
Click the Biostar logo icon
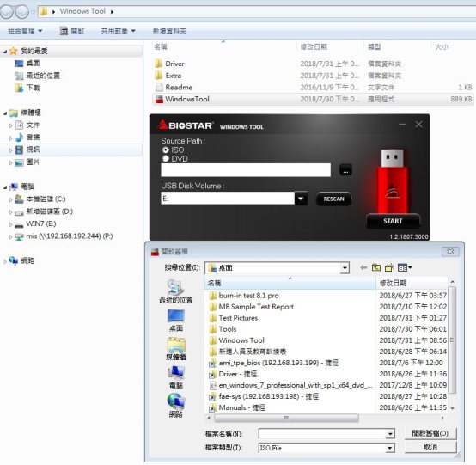click(x=162, y=125)
